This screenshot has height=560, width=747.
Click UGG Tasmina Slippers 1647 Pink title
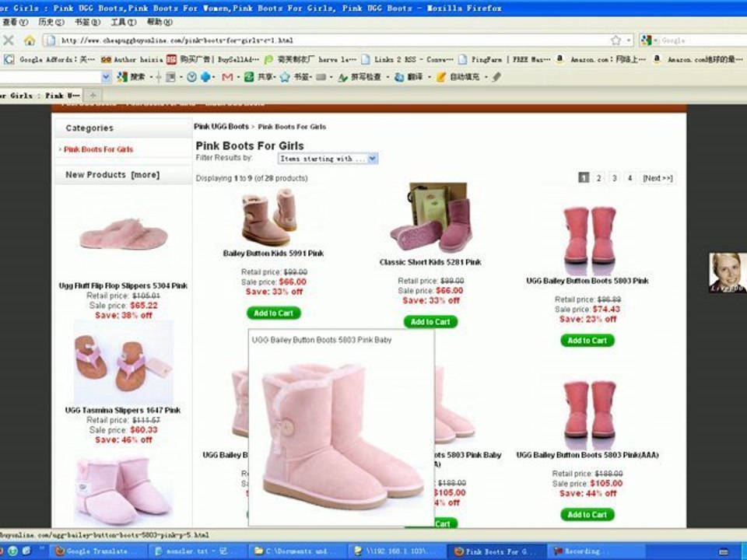point(123,410)
